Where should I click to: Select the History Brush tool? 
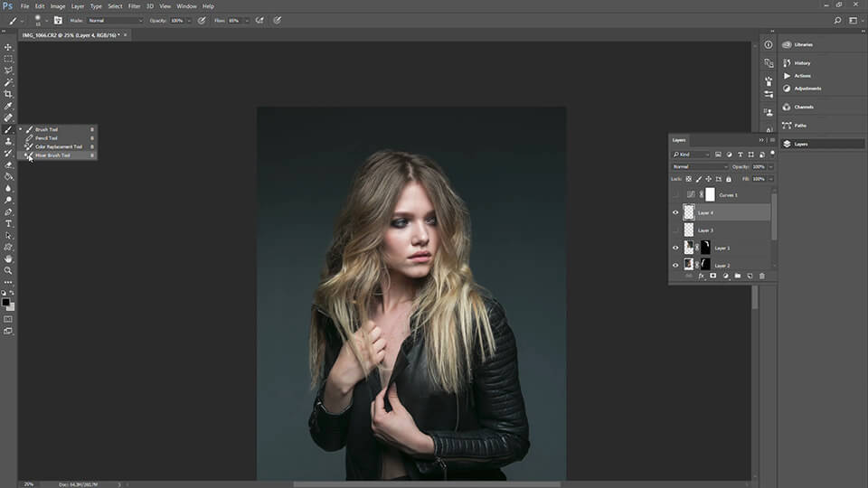click(x=8, y=153)
